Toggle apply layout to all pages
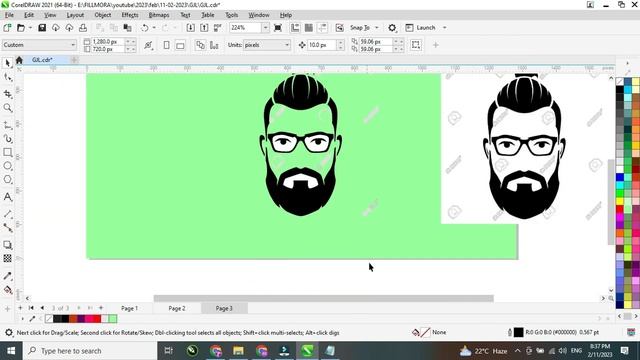Image resolution: width=640 pixels, height=360 pixels. 200,45
